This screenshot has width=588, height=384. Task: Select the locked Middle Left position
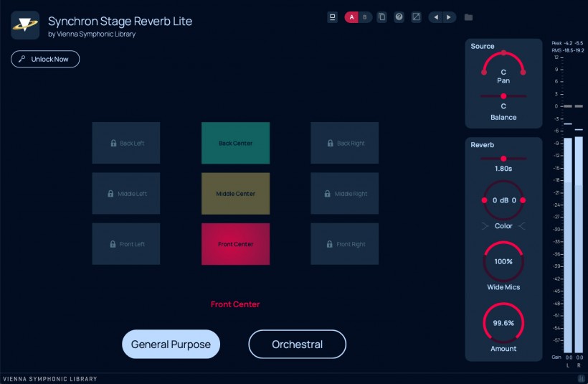(x=126, y=194)
